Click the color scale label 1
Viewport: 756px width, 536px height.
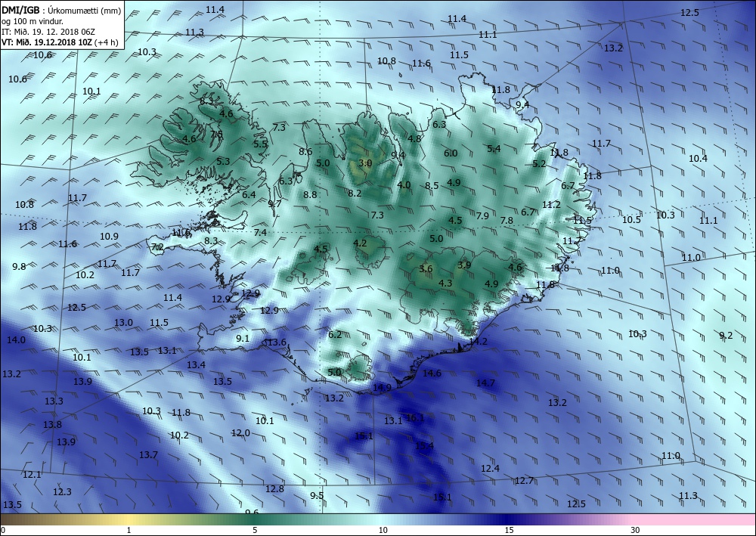[129, 530]
